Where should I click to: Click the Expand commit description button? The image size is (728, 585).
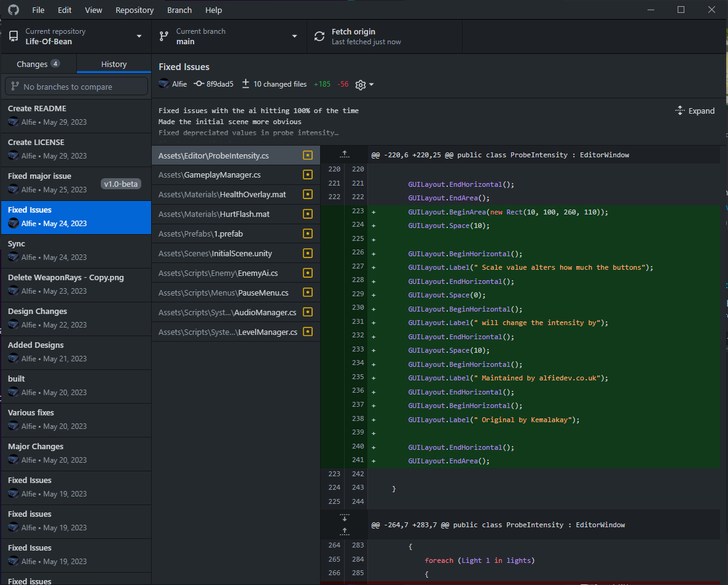point(695,111)
